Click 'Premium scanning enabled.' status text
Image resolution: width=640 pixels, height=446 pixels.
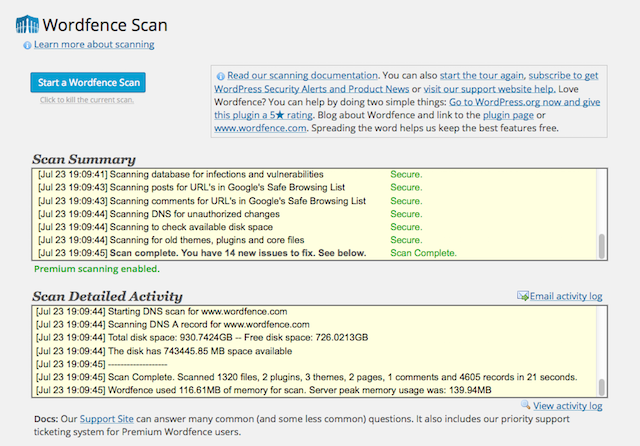(x=97, y=269)
